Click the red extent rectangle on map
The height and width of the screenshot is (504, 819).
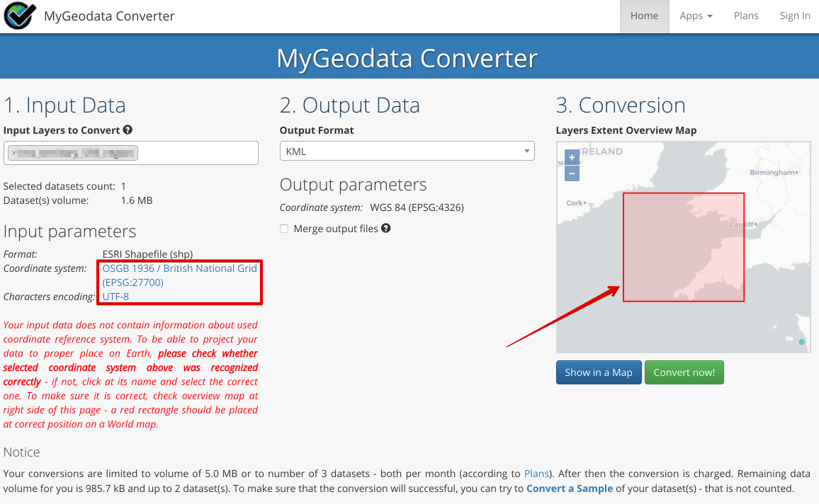click(684, 247)
